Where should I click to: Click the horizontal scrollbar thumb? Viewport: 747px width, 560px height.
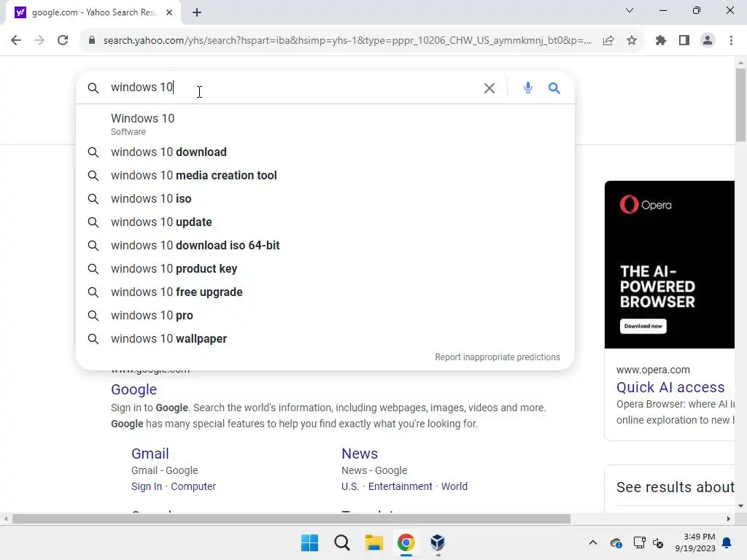coord(291,518)
